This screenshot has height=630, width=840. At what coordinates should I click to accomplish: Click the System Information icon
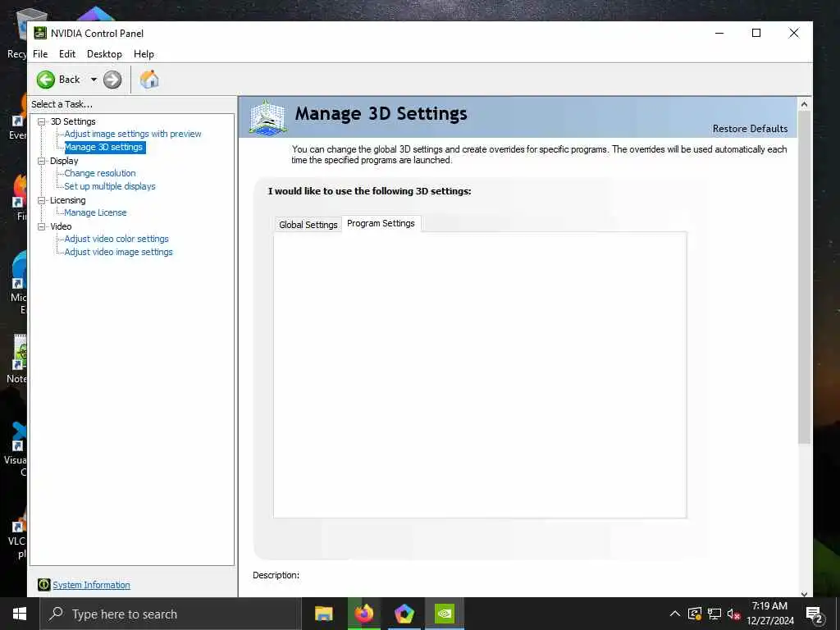(44, 584)
